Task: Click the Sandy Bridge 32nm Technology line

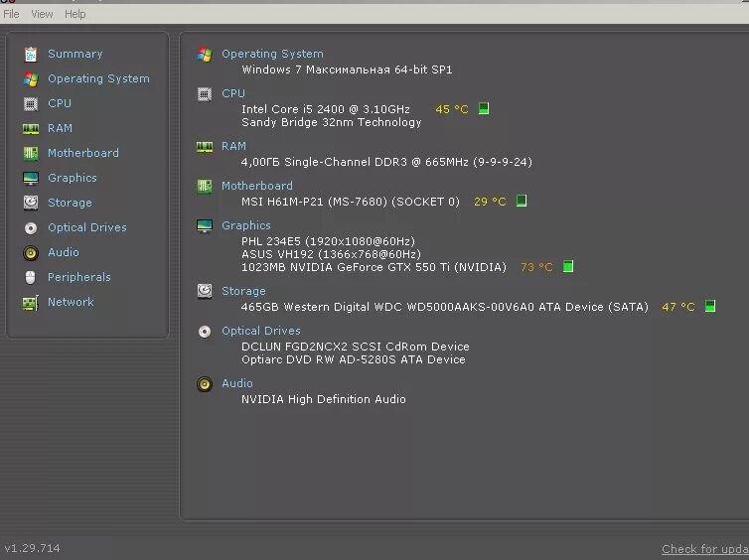Action: 332,122
